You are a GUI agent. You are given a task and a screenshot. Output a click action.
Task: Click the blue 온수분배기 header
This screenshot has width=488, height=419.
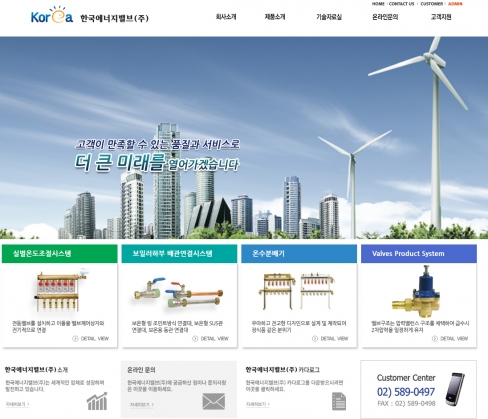(x=299, y=254)
